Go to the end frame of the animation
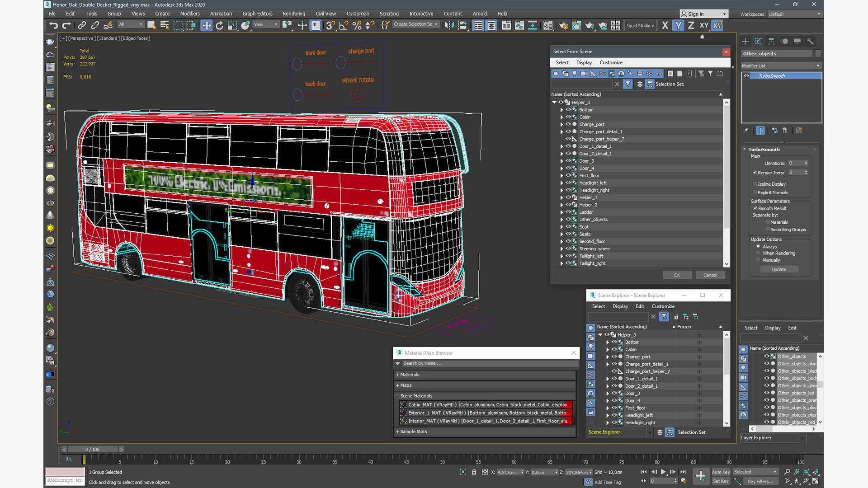The image size is (868, 488). (x=683, y=472)
